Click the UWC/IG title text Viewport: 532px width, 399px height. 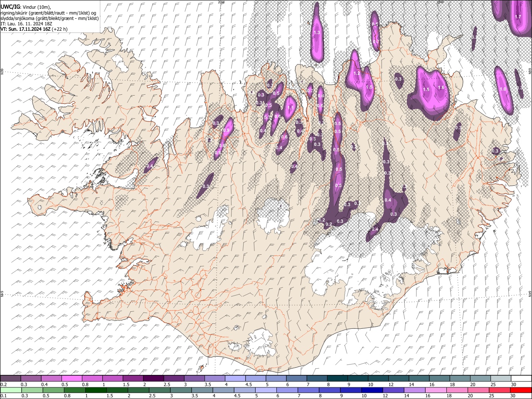point(10,7)
